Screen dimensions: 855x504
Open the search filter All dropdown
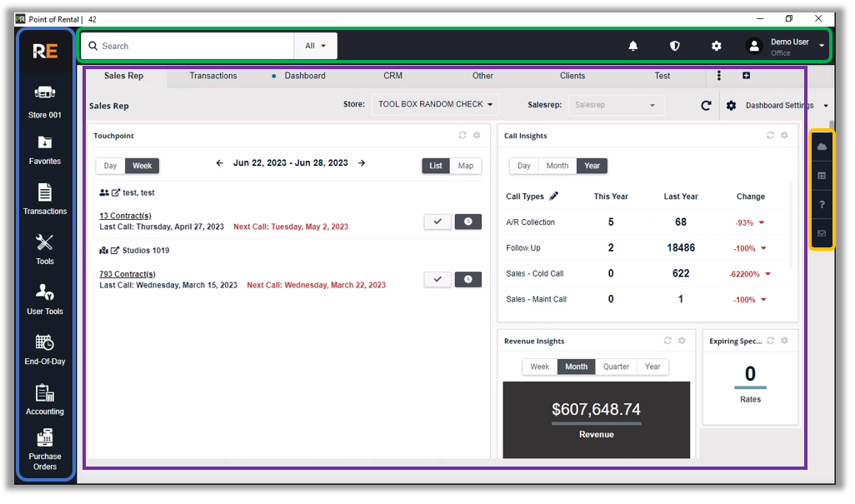315,46
